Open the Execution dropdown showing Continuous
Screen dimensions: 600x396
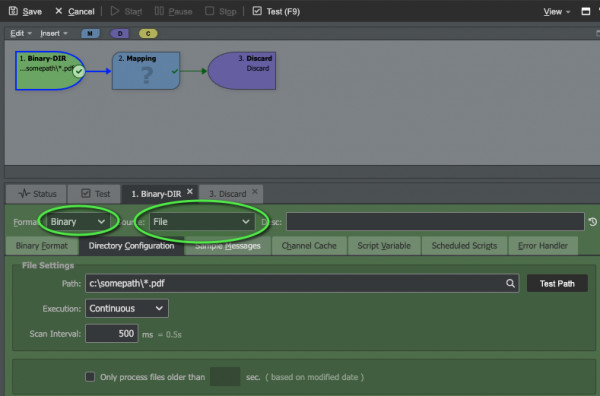(127, 308)
